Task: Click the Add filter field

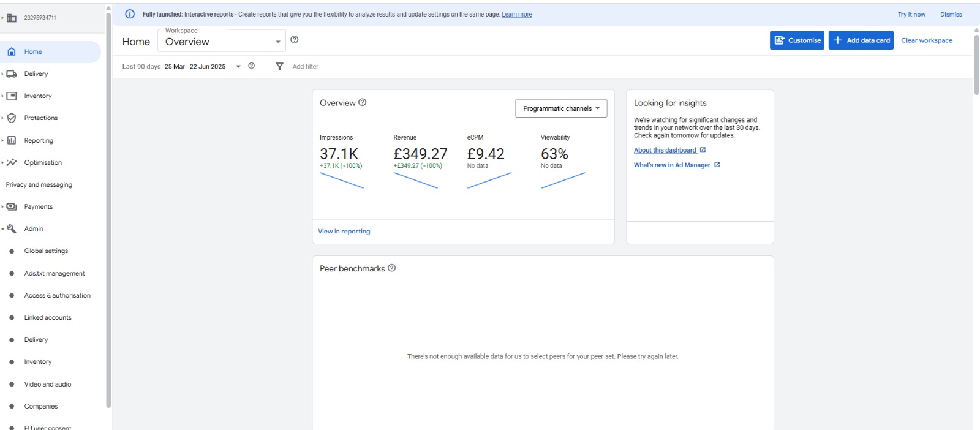Action: tap(305, 66)
